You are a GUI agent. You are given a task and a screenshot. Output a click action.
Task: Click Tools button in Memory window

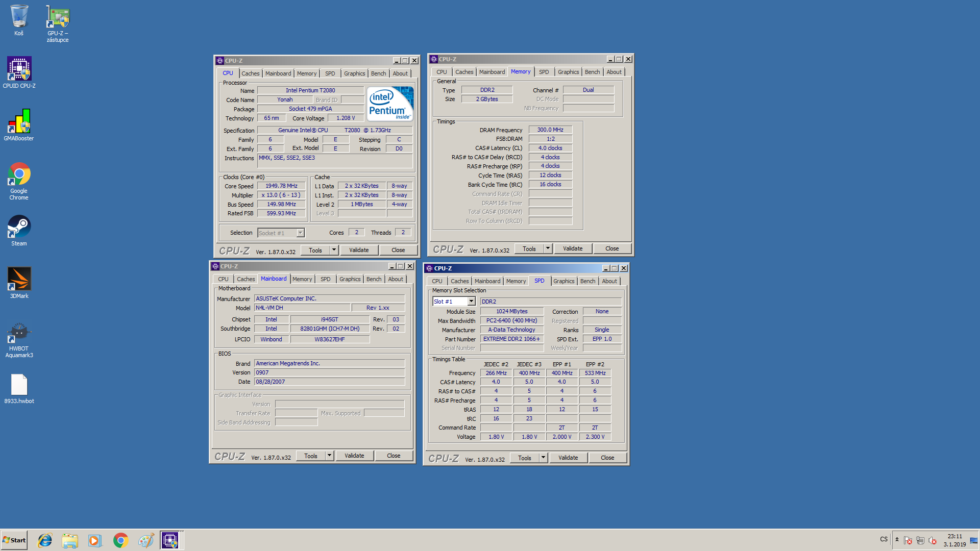(x=529, y=248)
